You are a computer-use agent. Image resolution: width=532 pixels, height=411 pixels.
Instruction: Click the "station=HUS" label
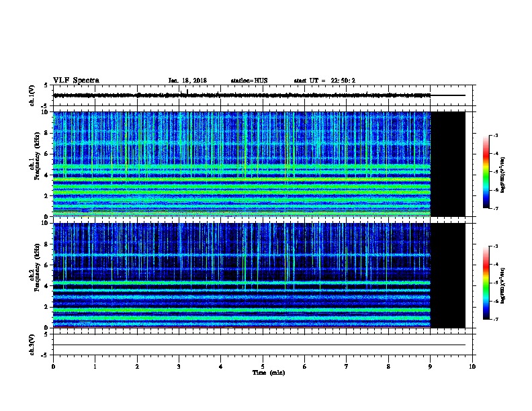(249, 81)
